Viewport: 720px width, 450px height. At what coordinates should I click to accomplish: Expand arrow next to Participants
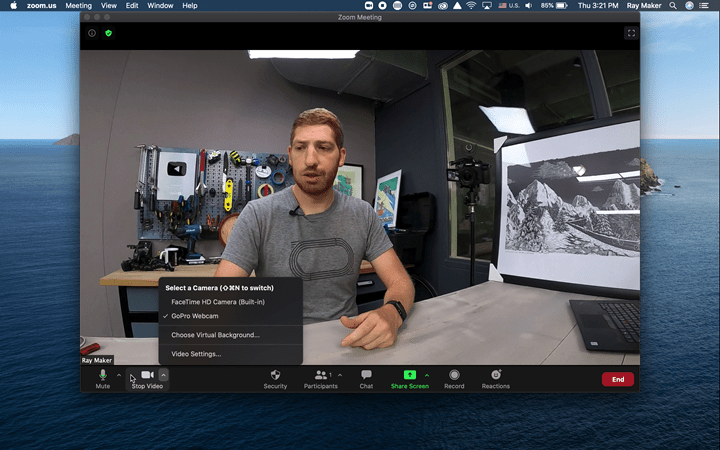[x=340, y=375]
